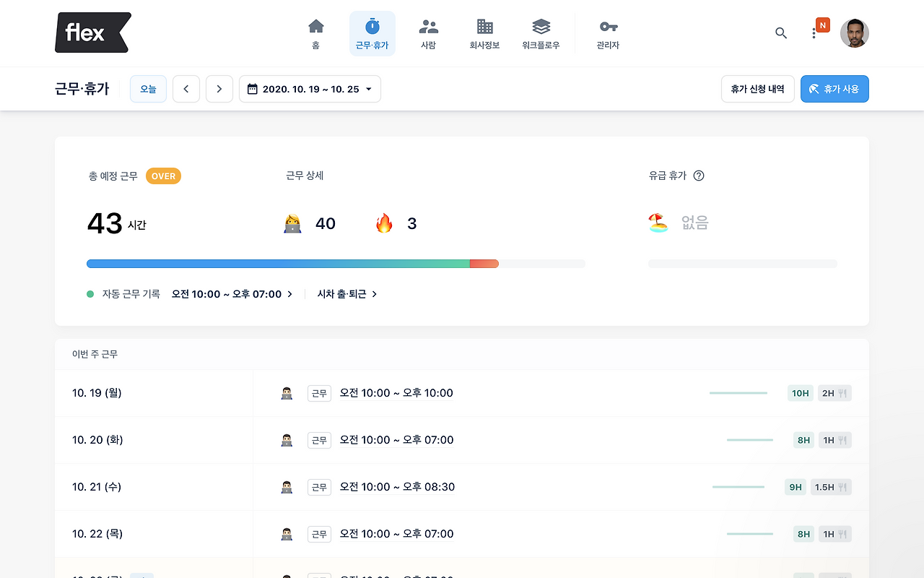This screenshot has height=578, width=924.
Task: Click the orange N notification badge
Action: point(823,25)
